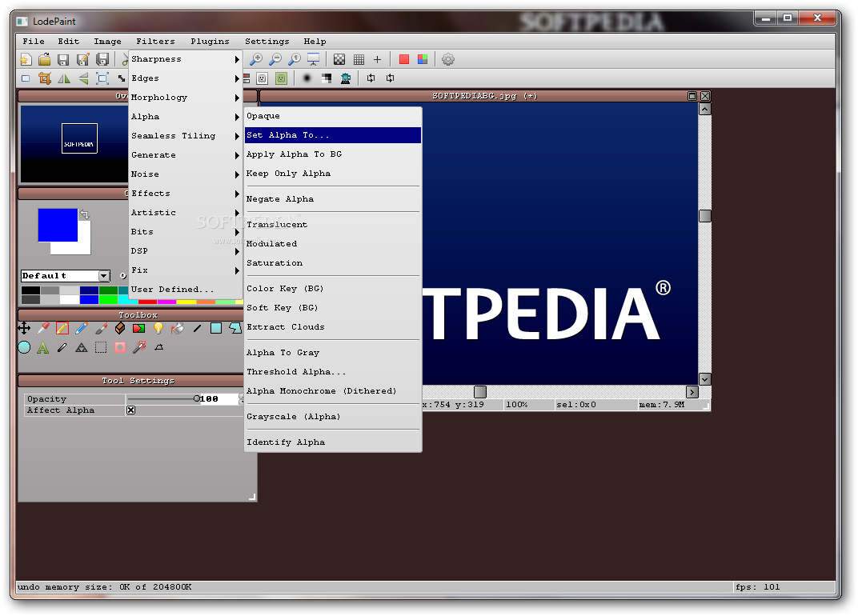
Task: Click the white ghost icon in the toolbar
Action: (x=262, y=78)
